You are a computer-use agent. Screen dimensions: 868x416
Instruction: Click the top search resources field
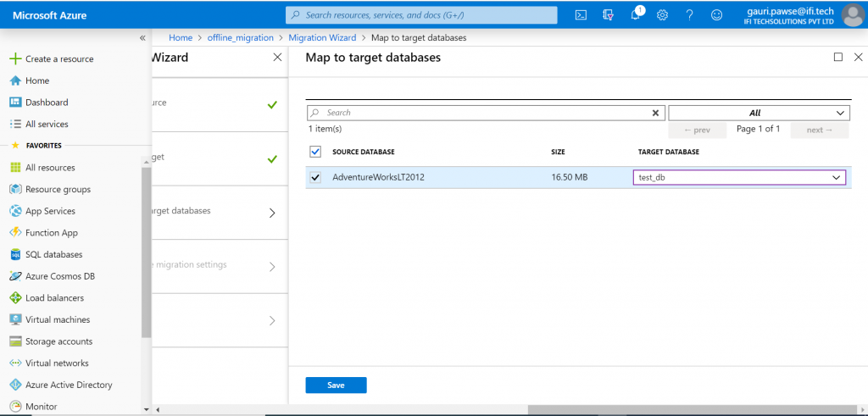pos(421,15)
